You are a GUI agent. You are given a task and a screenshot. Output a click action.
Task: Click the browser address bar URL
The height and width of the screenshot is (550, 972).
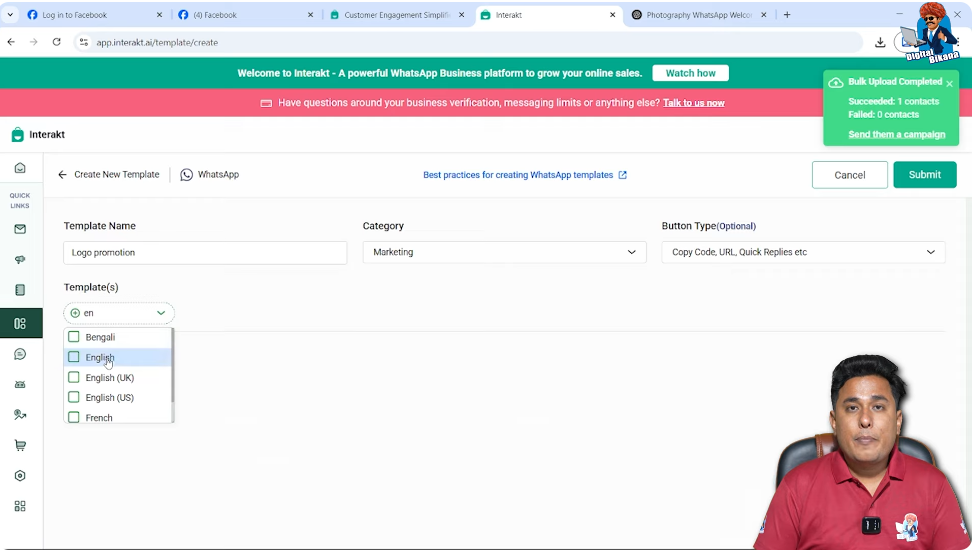click(x=157, y=43)
